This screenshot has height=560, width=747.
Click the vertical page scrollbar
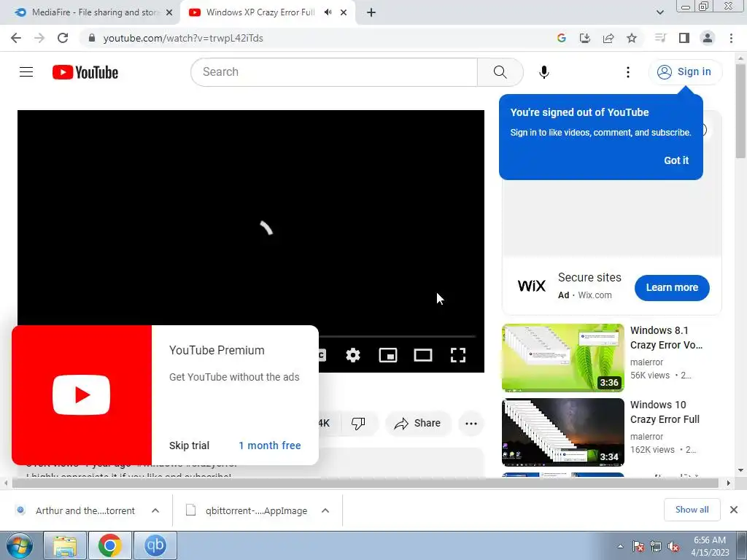tap(741, 111)
